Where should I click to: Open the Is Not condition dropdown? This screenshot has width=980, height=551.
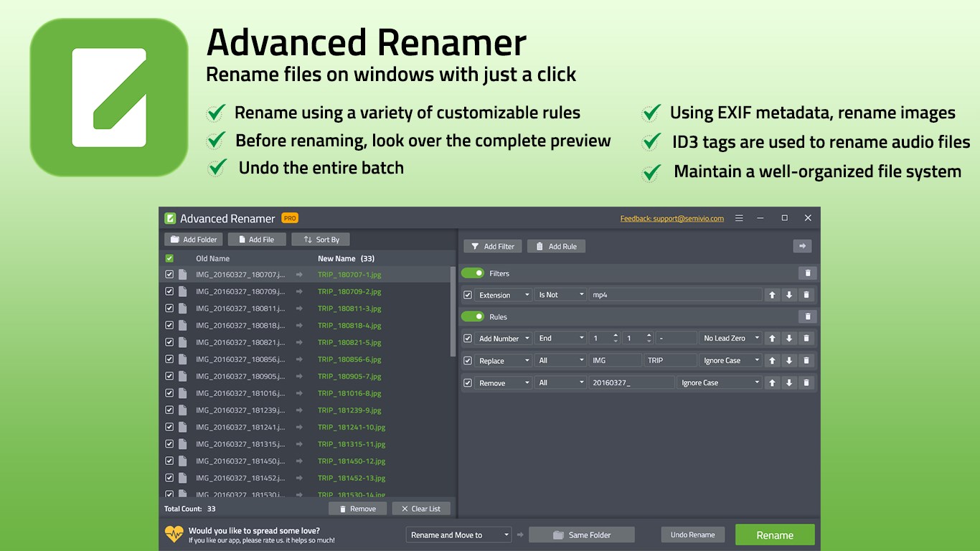pyautogui.click(x=561, y=295)
